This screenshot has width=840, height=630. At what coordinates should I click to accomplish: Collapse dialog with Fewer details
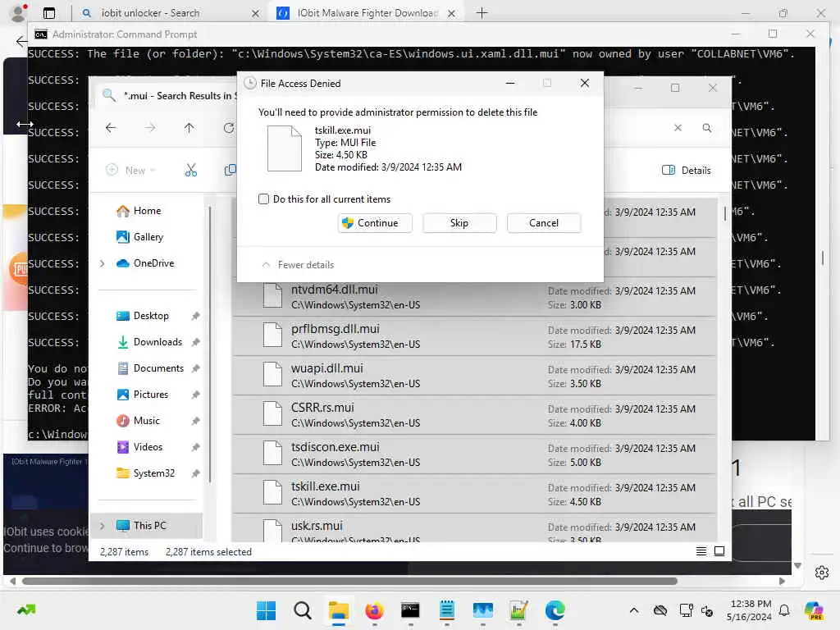click(x=298, y=265)
